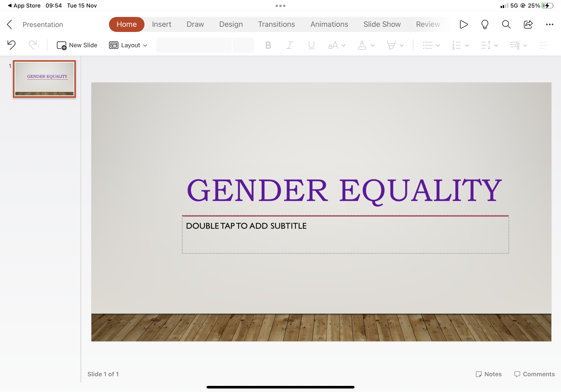
Task: Select slide 1 thumbnail
Action: click(44, 79)
